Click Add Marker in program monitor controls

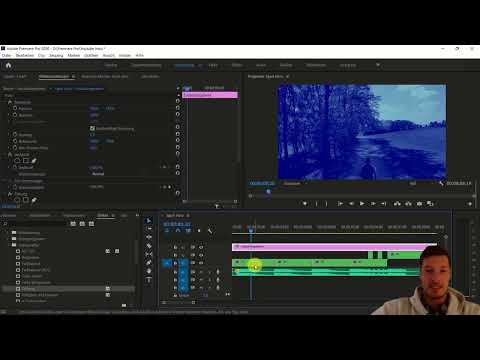point(305,203)
